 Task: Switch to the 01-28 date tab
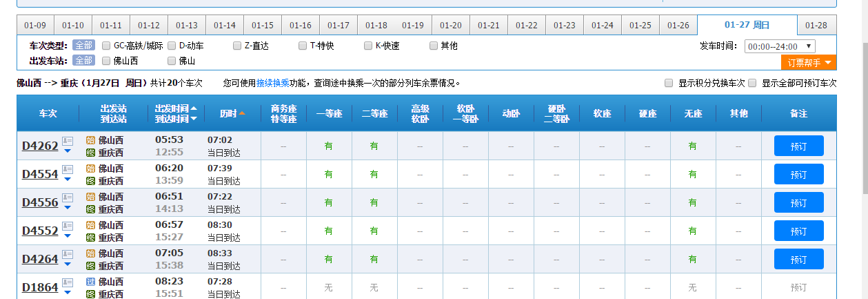click(x=816, y=26)
